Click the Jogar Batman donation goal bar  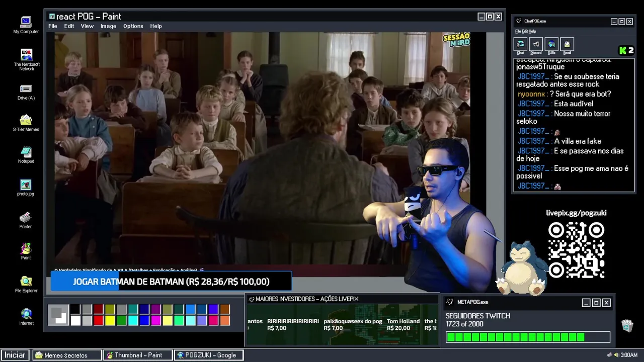(x=171, y=282)
